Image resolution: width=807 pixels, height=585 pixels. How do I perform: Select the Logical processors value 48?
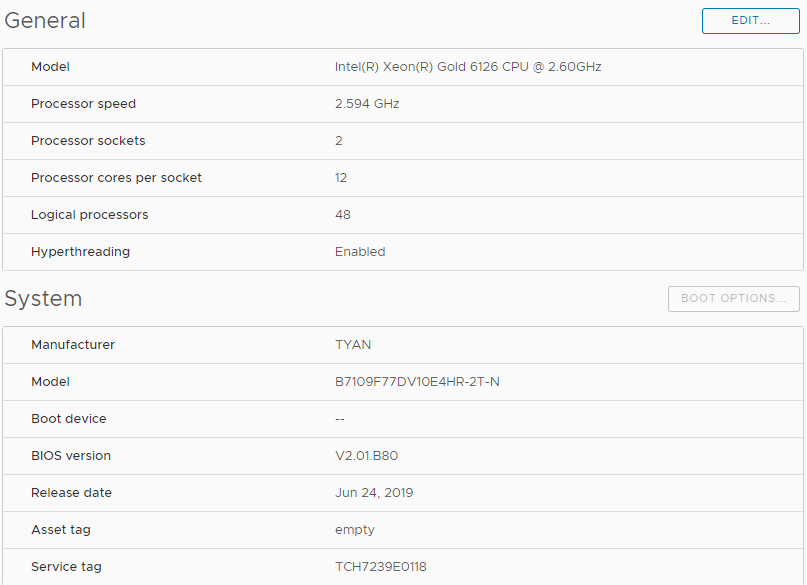(343, 215)
